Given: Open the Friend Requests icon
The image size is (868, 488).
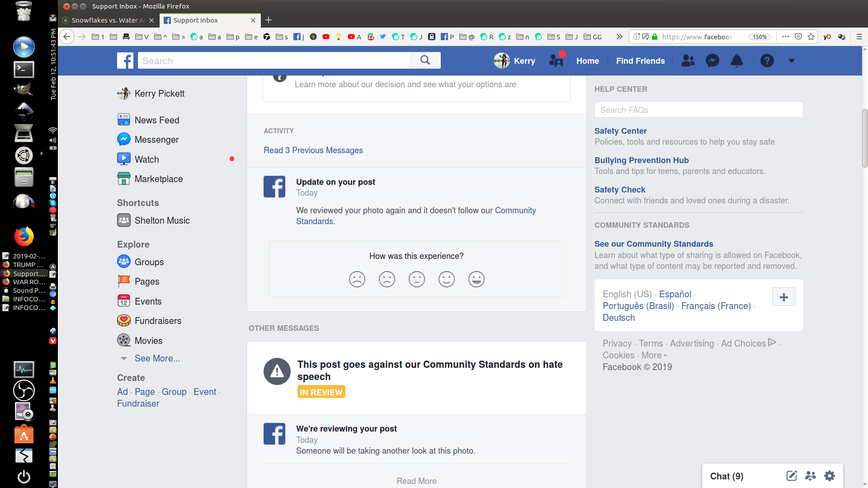Looking at the screenshot, I should 688,61.
